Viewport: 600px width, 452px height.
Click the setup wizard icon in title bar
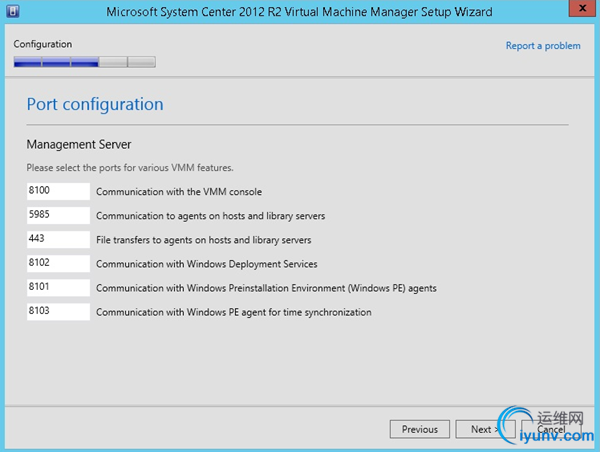(x=13, y=11)
